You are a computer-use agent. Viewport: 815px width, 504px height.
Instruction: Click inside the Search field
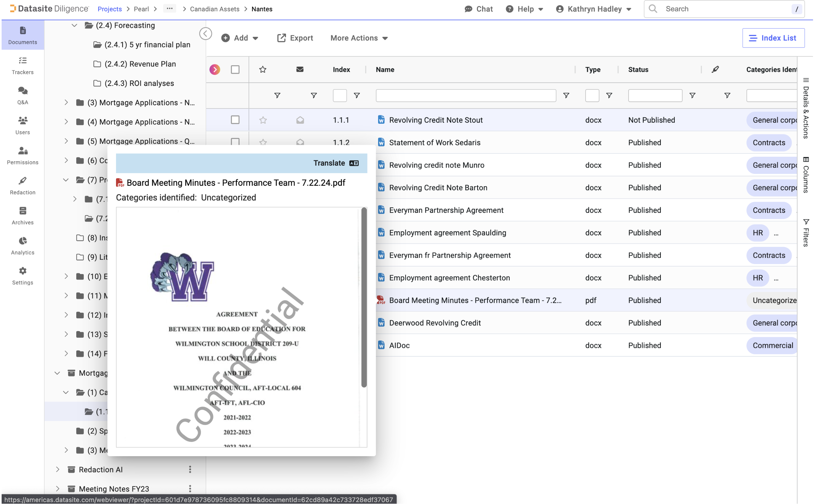pyautogui.click(x=717, y=9)
